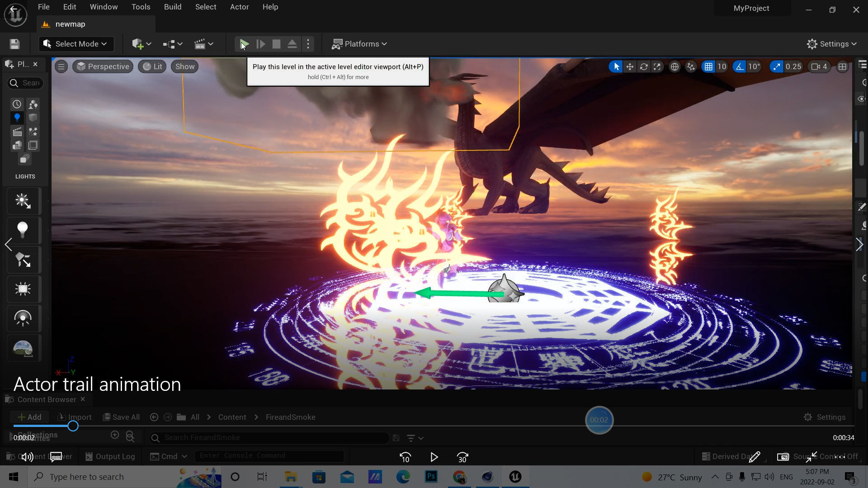Image resolution: width=868 pixels, height=488 pixels.
Task: Toggle scale snapping icon
Action: (x=776, y=66)
